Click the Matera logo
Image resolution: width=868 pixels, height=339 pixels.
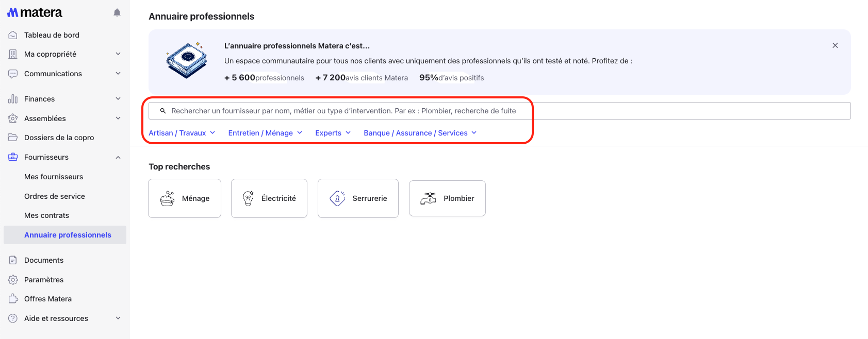[x=35, y=13]
